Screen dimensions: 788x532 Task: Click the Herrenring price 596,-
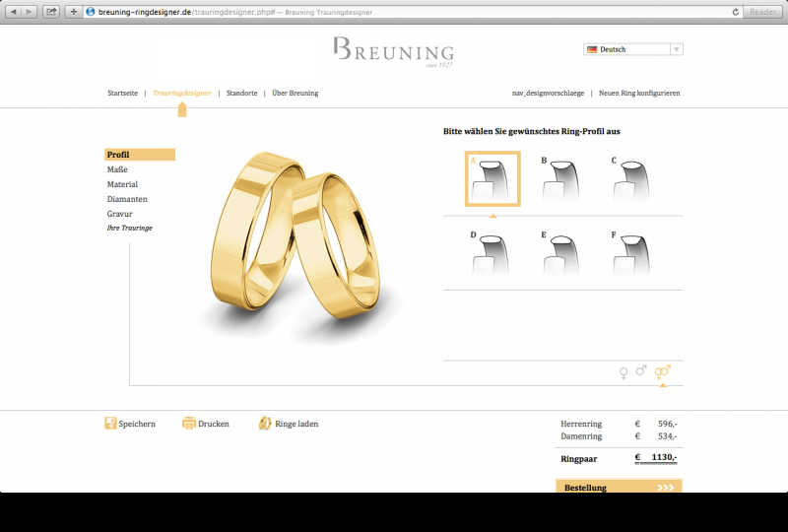tap(668, 424)
